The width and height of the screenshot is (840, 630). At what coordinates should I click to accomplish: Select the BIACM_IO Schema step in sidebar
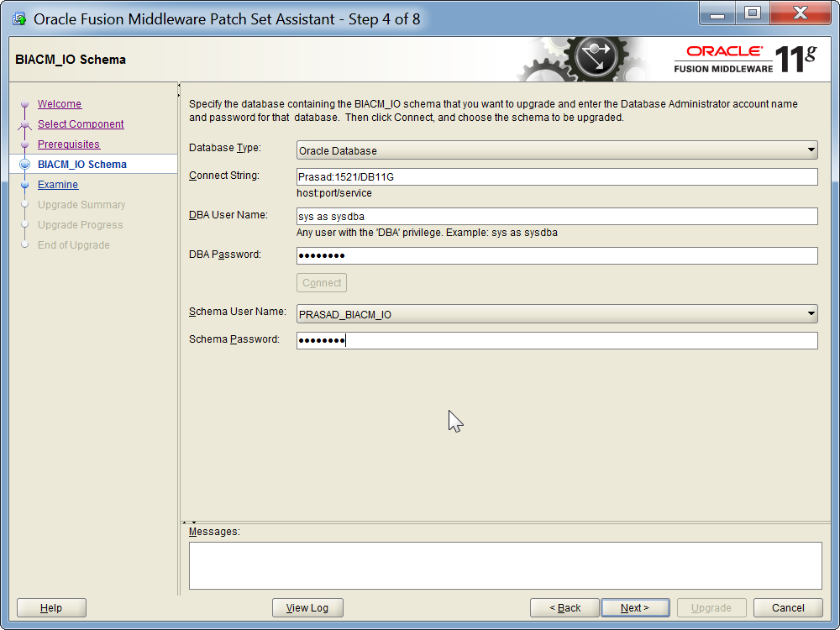tap(82, 165)
